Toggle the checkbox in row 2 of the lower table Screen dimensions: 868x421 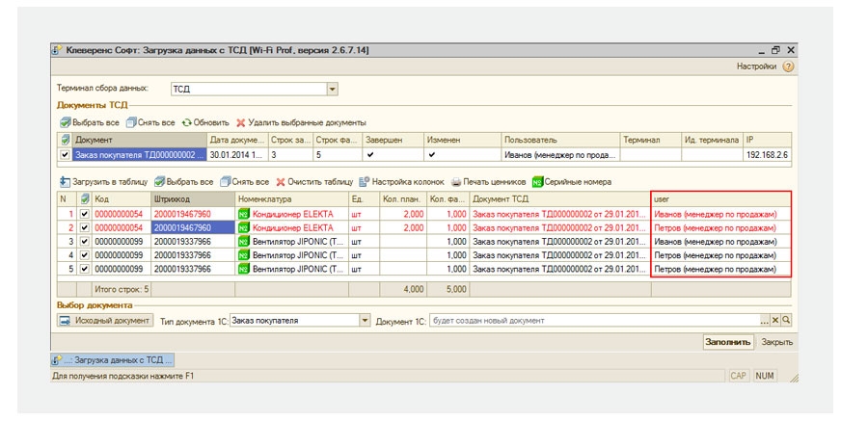[x=84, y=227]
